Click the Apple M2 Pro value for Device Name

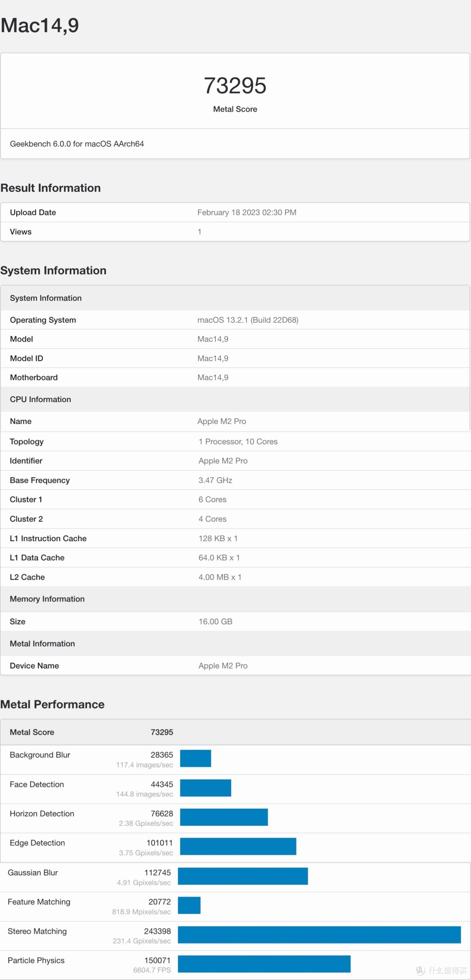click(223, 665)
